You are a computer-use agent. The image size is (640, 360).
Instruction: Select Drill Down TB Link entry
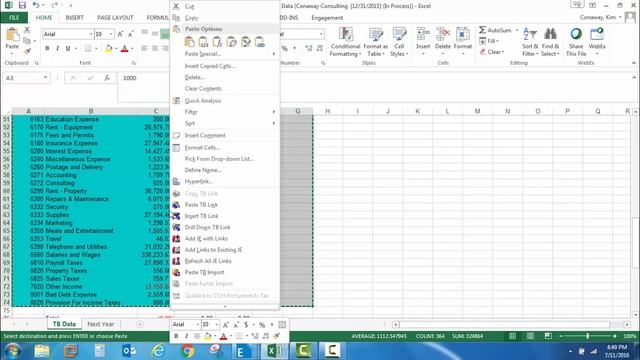(225, 227)
